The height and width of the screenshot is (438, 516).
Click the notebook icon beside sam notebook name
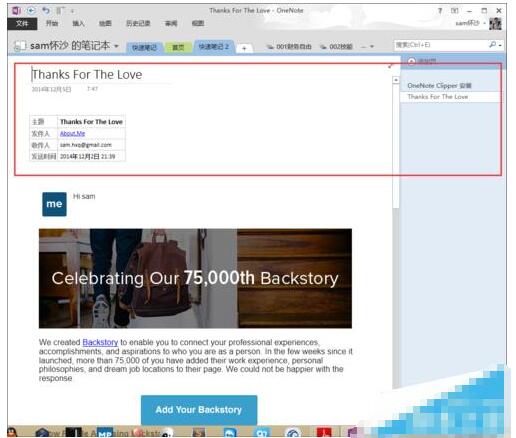20,46
